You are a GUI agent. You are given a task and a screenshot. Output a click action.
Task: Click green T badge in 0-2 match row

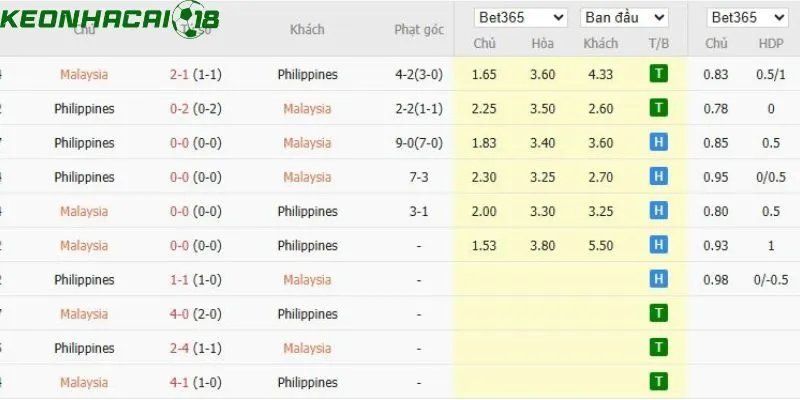[659, 108]
